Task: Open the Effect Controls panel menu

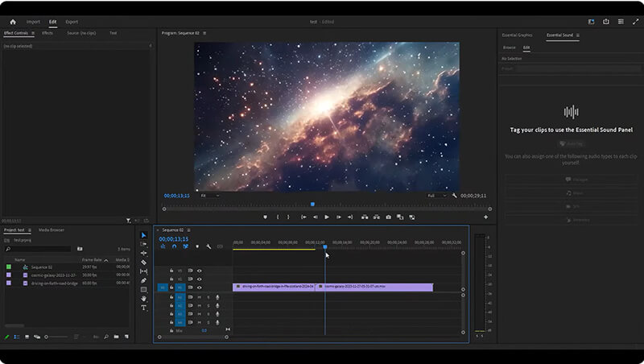Action: click(33, 33)
